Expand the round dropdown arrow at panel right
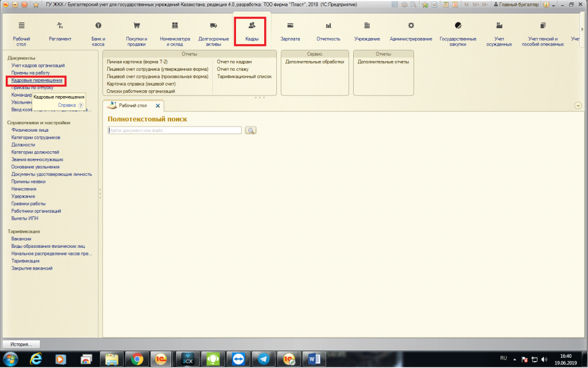 click(578, 106)
